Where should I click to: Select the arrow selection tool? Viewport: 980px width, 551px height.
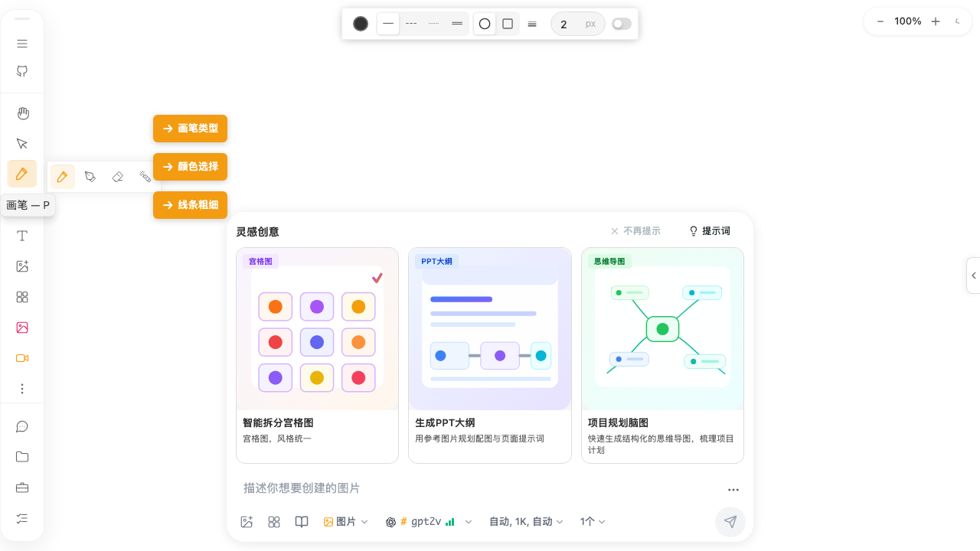click(22, 144)
